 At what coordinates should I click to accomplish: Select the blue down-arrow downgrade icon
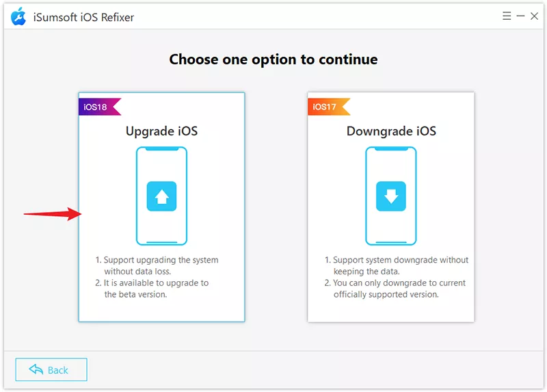tap(390, 196)
